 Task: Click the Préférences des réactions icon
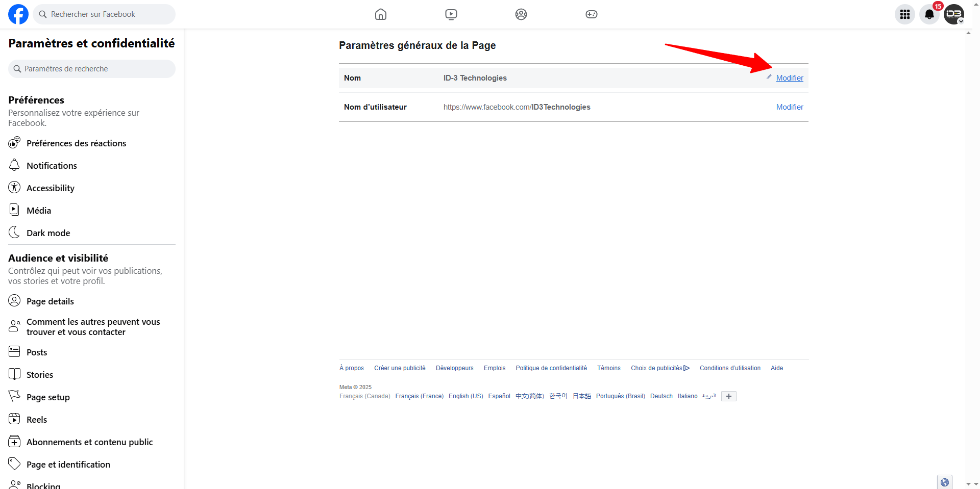click(x=14, y=142)
